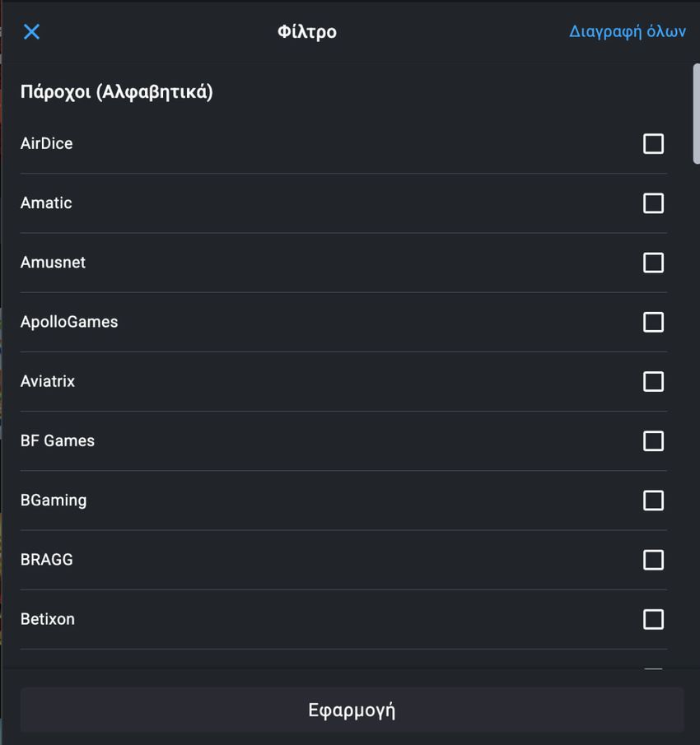Tick the BRAGG provider checkbox
Image resolution: width=700 pixels, height=745 pixels.
coord(653,560)
